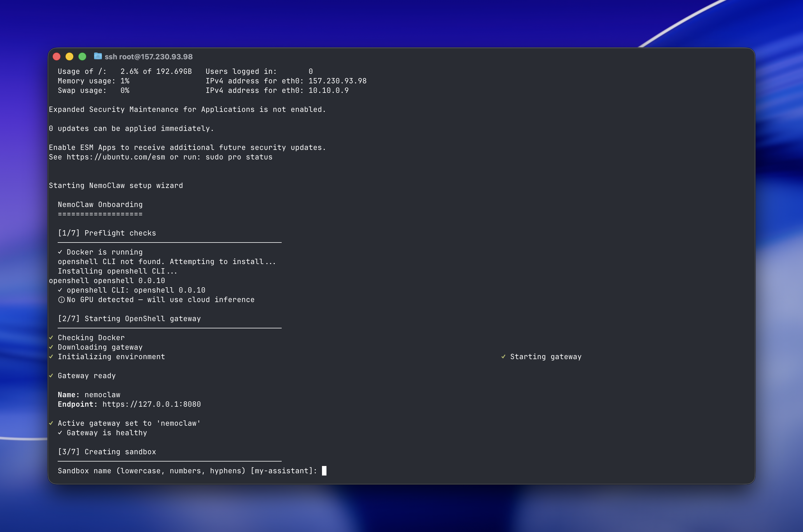Select the ssh root@157.230.93.98 title bar label

[148, 56]
